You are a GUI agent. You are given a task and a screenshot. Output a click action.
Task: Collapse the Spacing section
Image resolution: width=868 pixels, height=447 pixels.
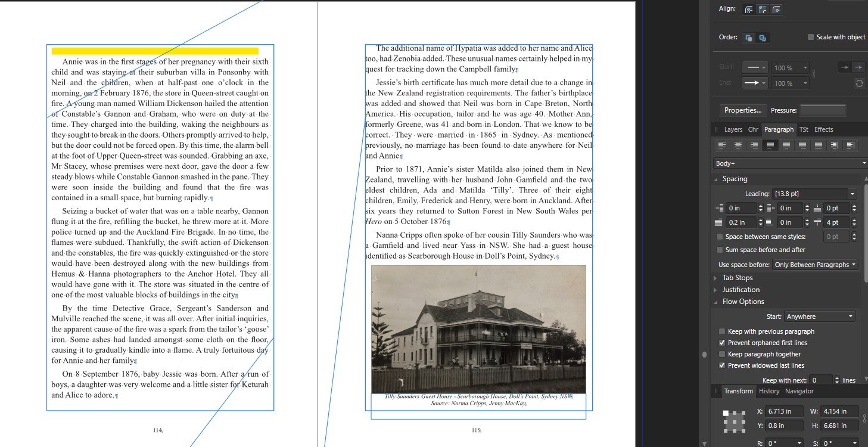[716, 179]
